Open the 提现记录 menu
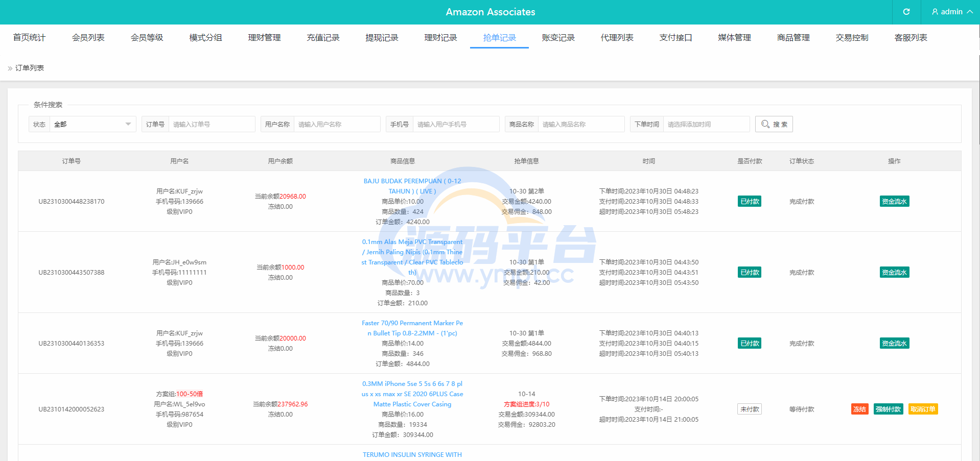This screenshot has height=461, width=980. 382,38
